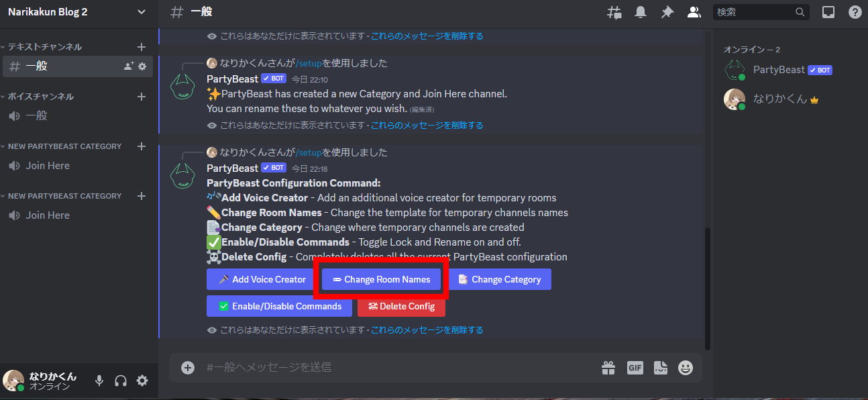Mute the microphone icon
Image resolution: width=868 pixels, height=400 pixels.
(x=99, y=380)
